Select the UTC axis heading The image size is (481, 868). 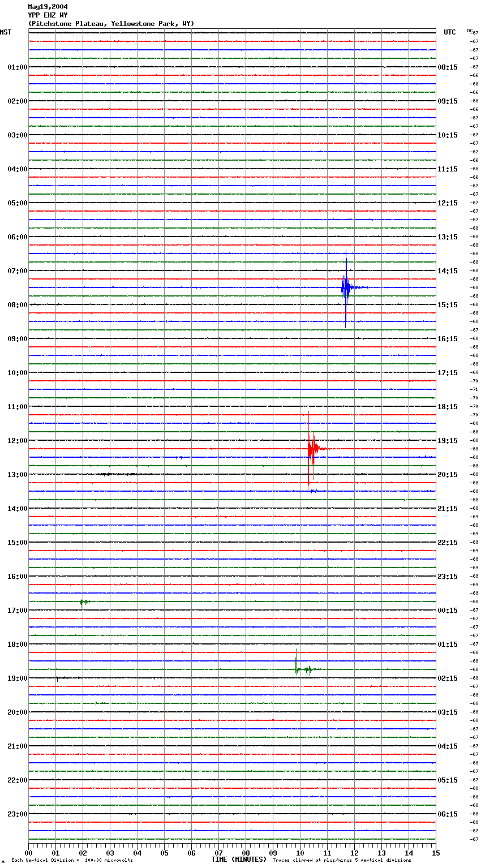(450, 32)
